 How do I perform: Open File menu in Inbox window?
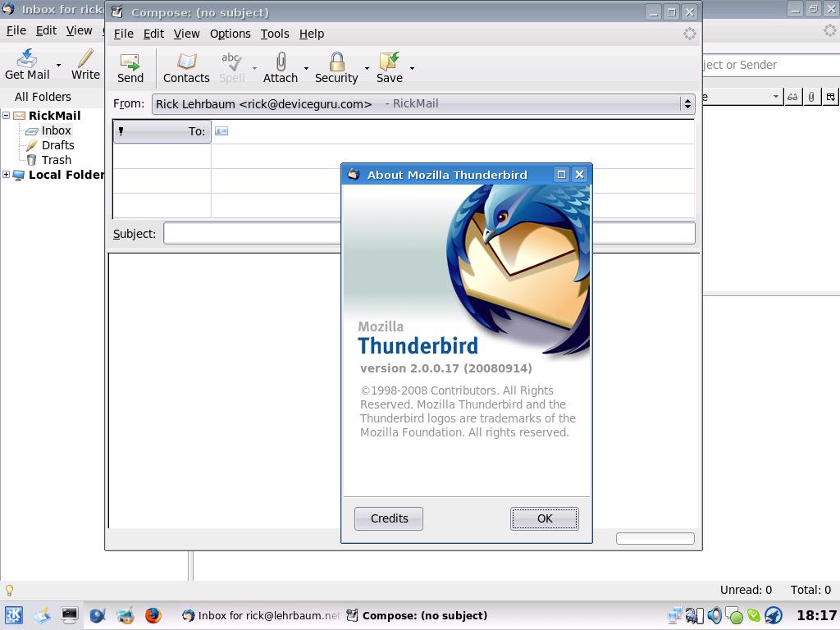16,30
